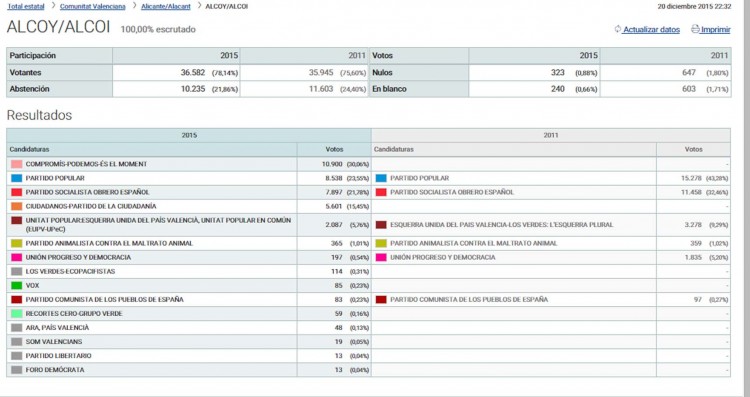The height and width of the screenshot is (397, 750).
Task: Open the Actualizar datos link
Action: coord(651,30)
